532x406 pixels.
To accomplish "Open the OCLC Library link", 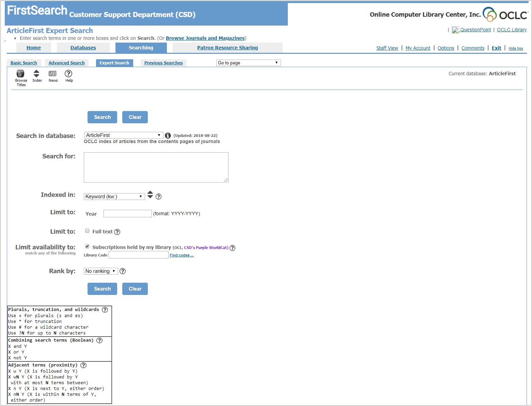I will click(x=512, y=30).
